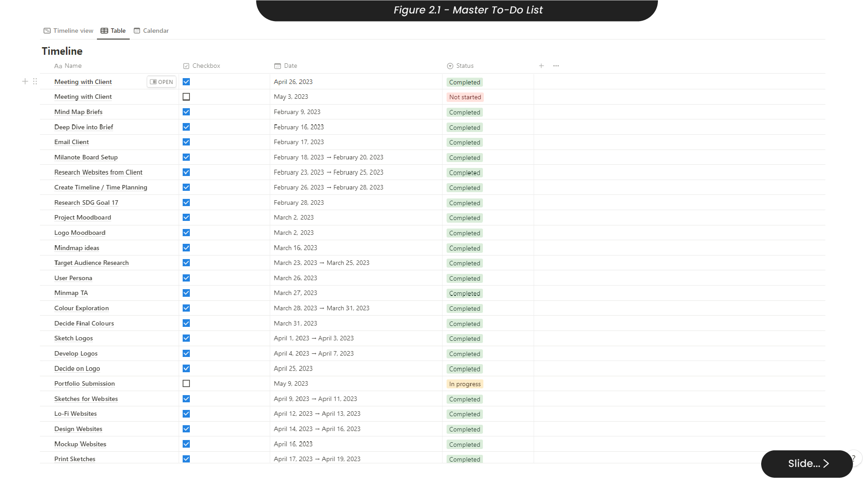Screen dimensions: 868x493
Task: Click the Logo Moodboard name
Action: coord(80,233)
